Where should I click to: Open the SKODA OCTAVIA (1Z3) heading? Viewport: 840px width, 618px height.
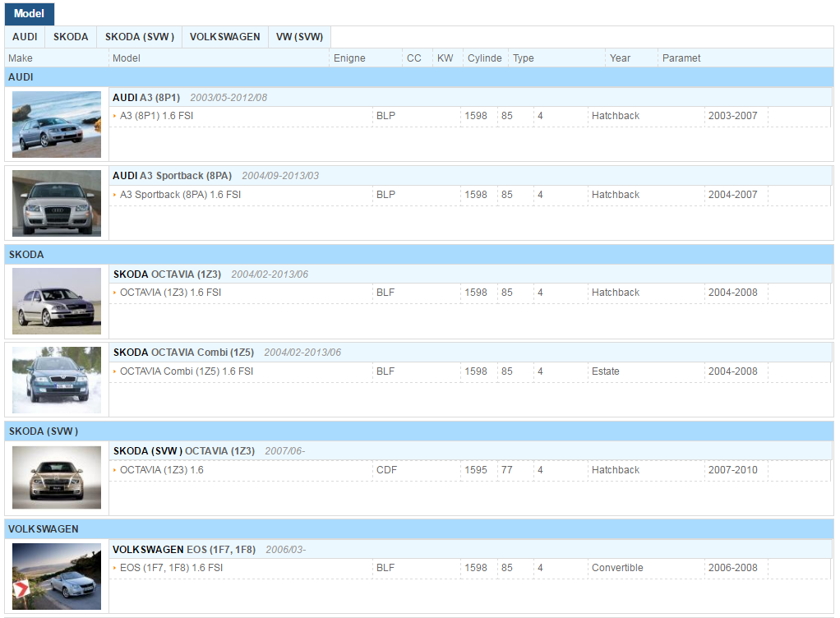[167, 274]
